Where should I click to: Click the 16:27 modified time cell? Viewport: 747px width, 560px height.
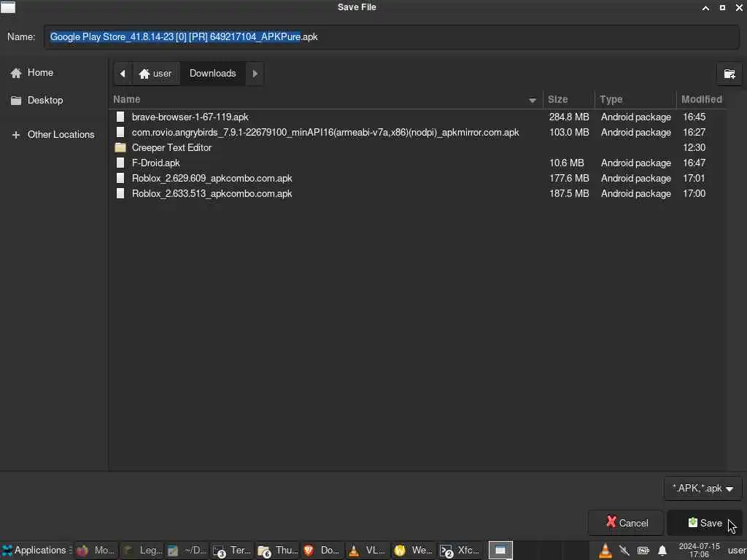pyautogui.click(x=694, y=133)
